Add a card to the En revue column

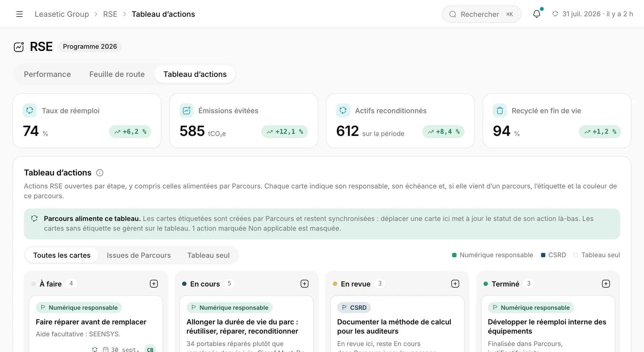(x=455, y=284)
